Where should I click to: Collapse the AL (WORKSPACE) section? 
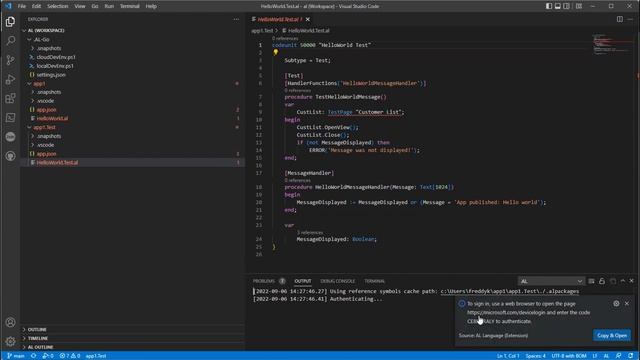[x=133, y=31]
